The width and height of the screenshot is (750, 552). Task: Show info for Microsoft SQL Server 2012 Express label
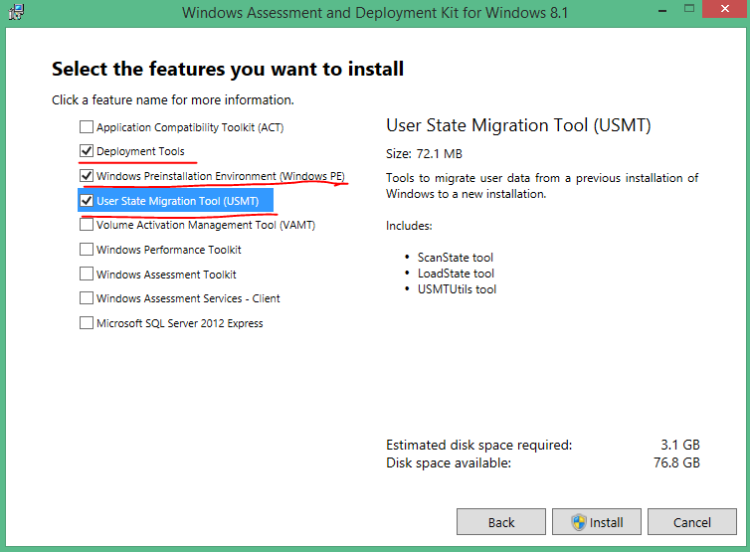[x=179, y=323]
